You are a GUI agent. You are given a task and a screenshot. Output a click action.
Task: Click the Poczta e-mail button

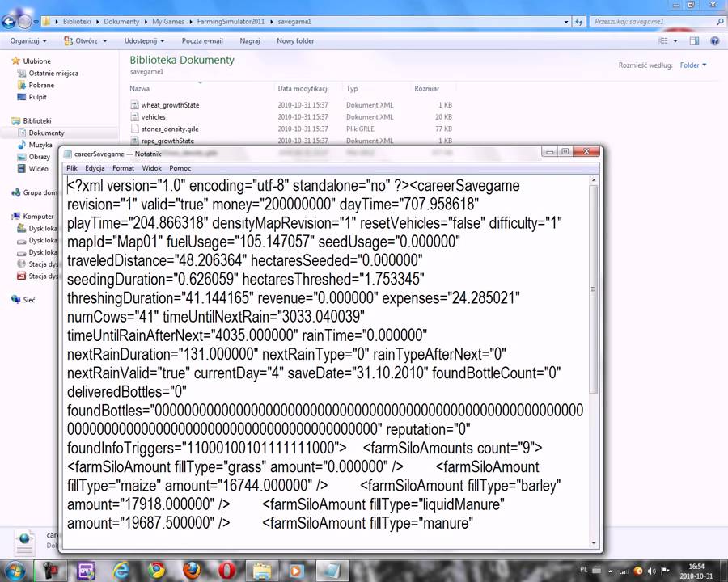click(x=202, y=41)
